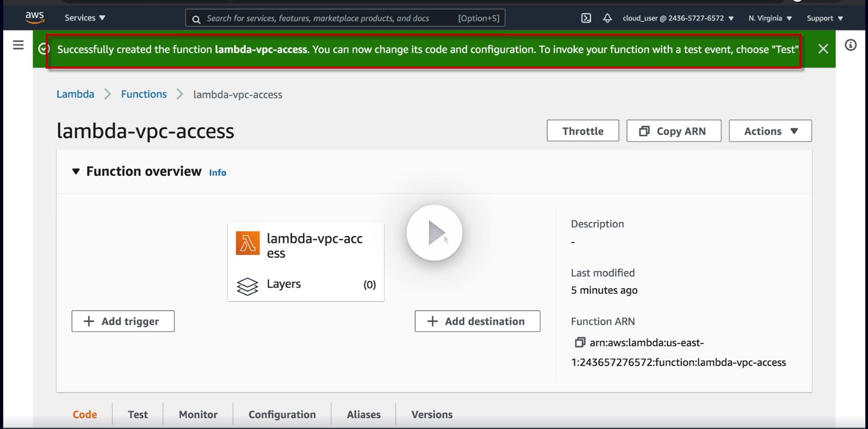Click the Function ARN value text
This screenshot has width=868, height=429.
[679, 352]
